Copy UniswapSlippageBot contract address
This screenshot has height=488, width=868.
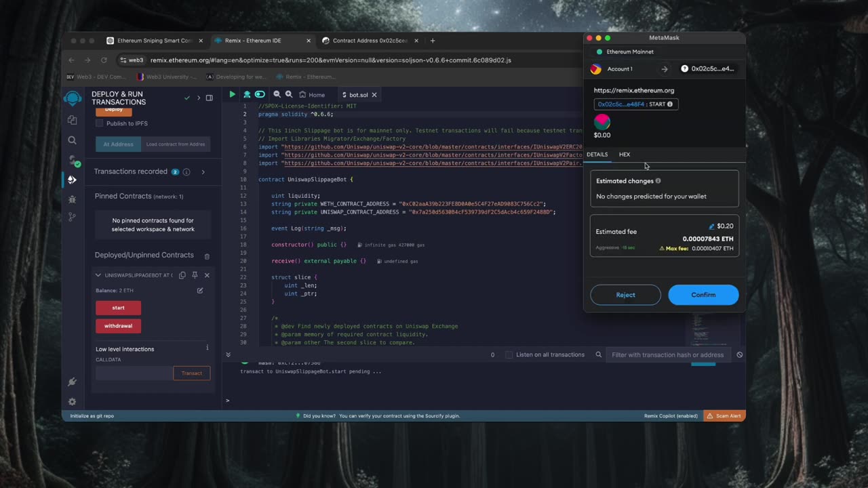pyautogui.click(x=182, y=275)
